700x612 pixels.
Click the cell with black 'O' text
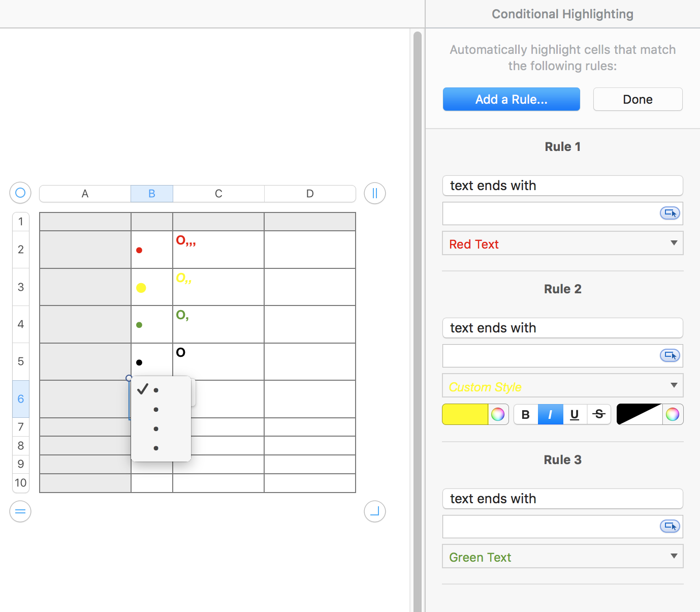pos(218,361)
